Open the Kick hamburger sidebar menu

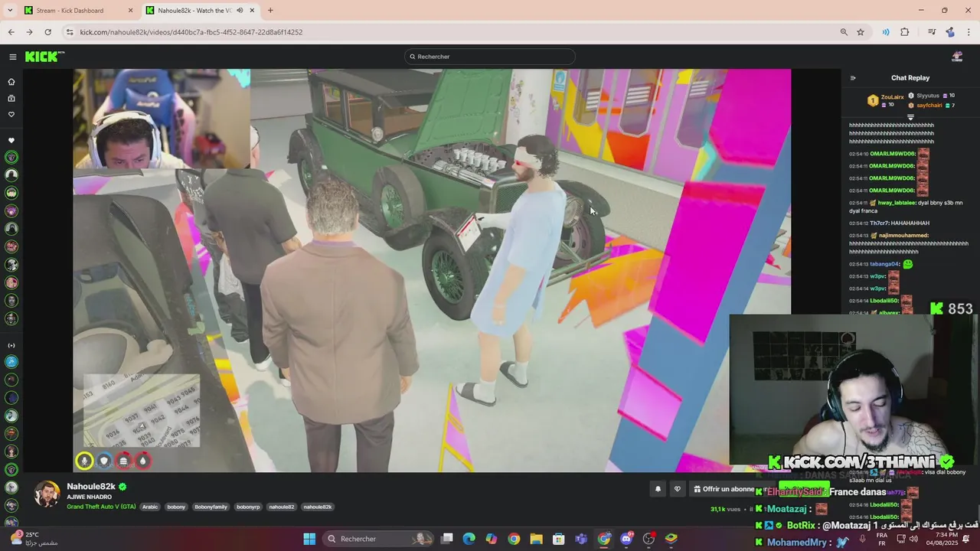(x=12, y=57)
